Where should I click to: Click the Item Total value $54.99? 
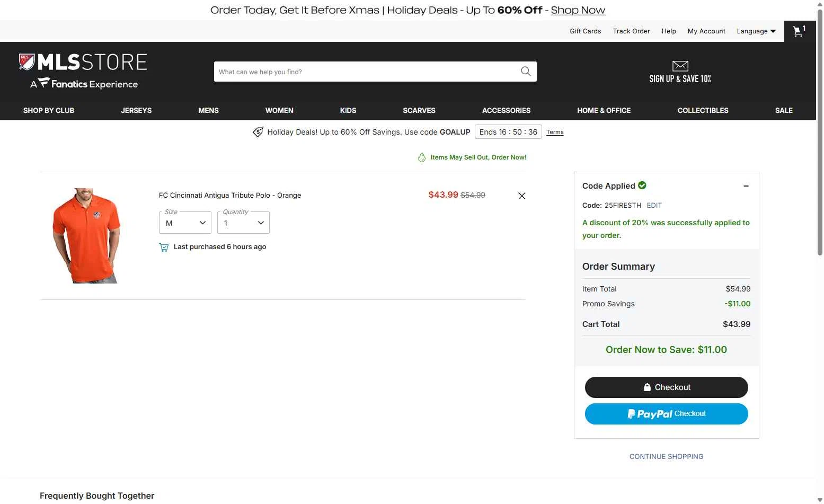pos(738,289)
